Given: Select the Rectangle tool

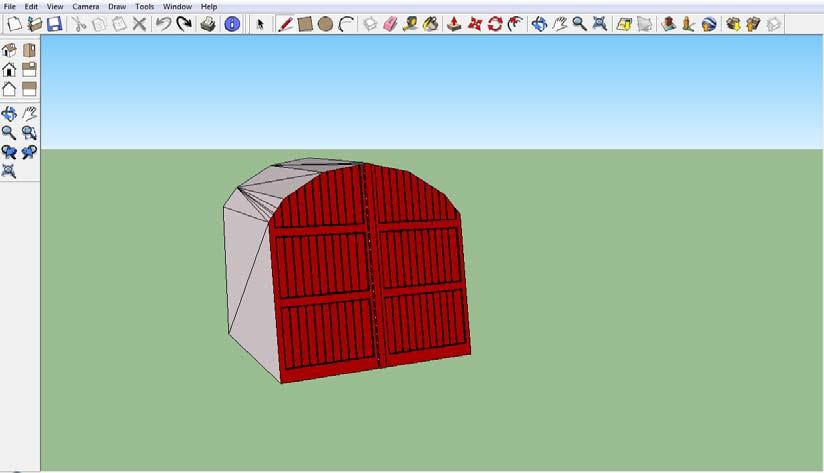Looking at the screenshot, I should point(305,24).
